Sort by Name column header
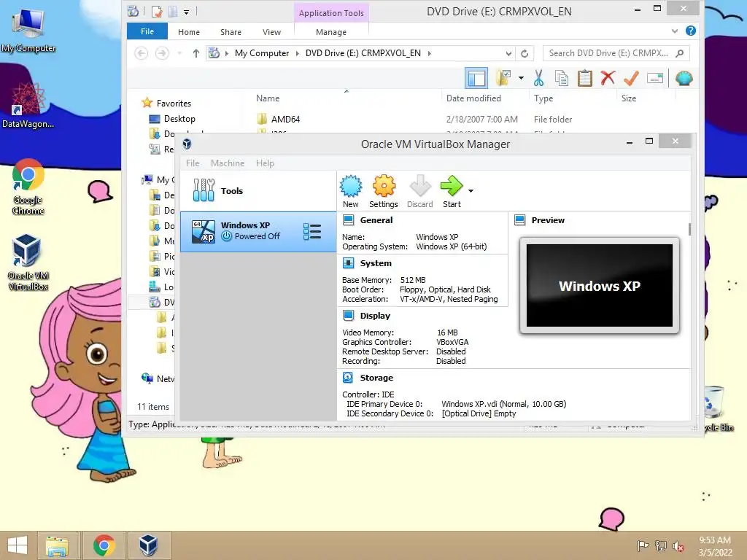 pyautogui.click(x=268, y=98)
